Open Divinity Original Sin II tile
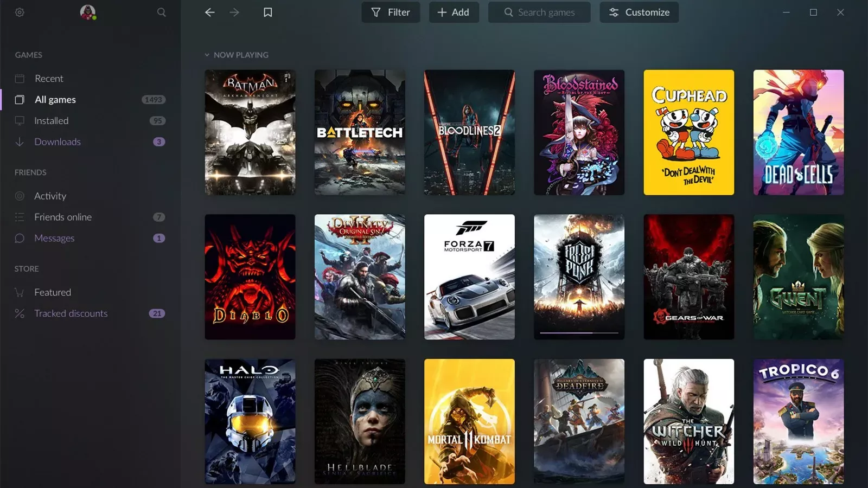 (x=360, y=277)
